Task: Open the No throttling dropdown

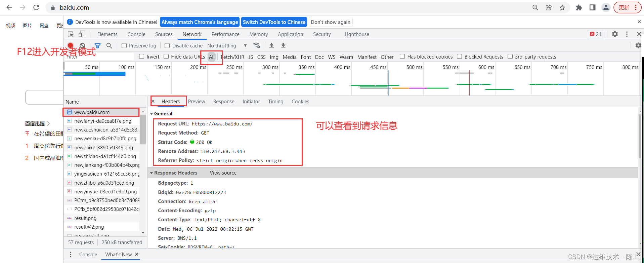Action: pyautogui.click(x=227, y=45)
